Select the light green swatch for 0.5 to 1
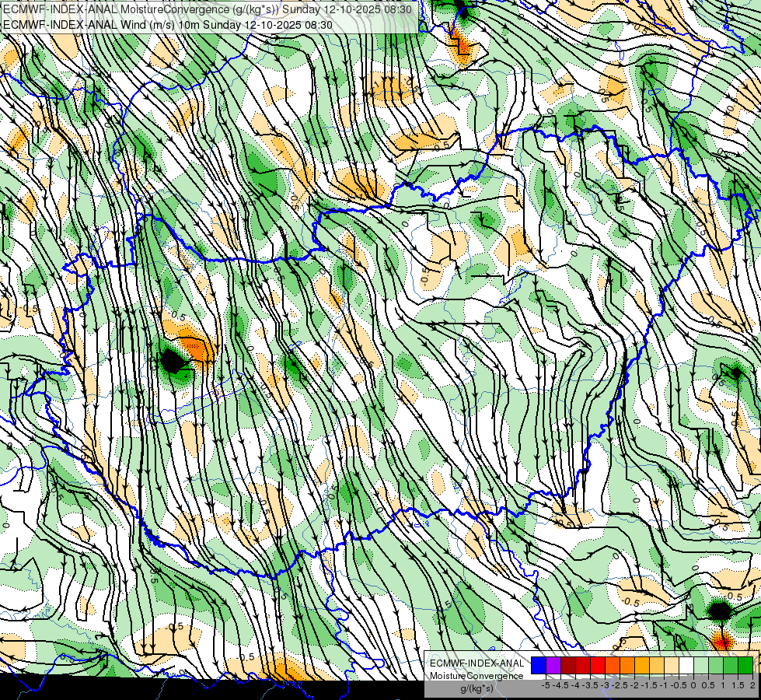The image size is (761, 700). (x=717, y=665)
